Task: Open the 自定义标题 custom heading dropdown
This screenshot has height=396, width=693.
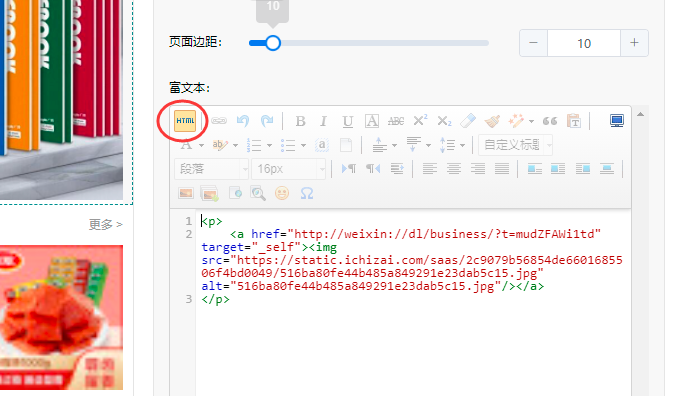Action: click(515, 145)
